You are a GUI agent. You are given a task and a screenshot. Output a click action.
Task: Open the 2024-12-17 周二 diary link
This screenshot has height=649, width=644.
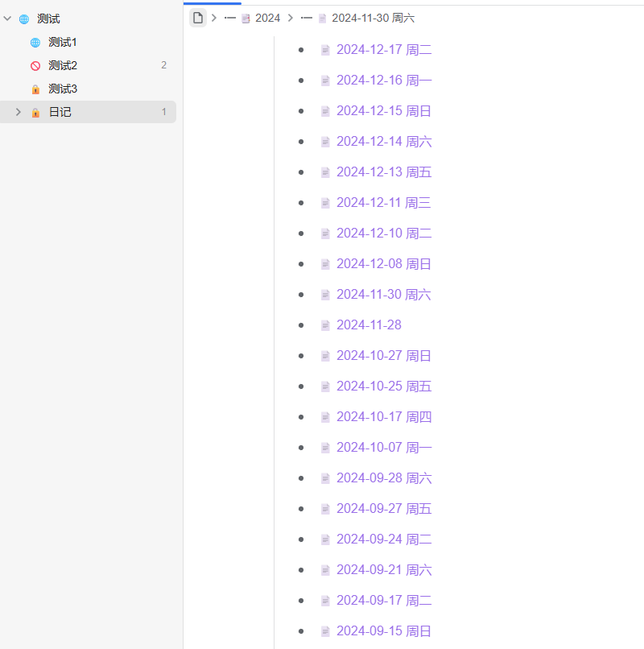click(x=384, y=50)
